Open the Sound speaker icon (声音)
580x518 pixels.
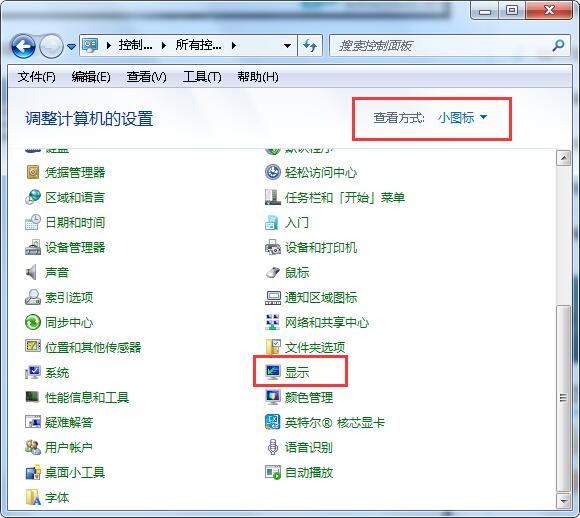(x=32, y=272)
